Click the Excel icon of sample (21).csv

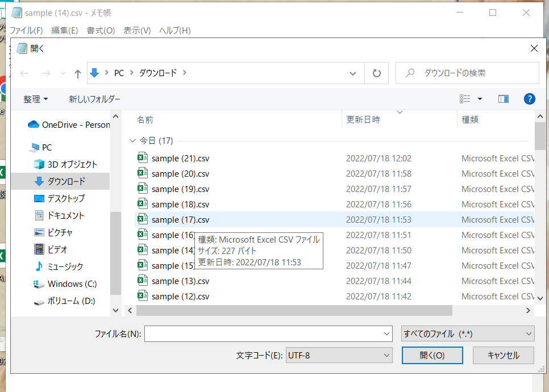pyautogui.click(x=143, y=159)
